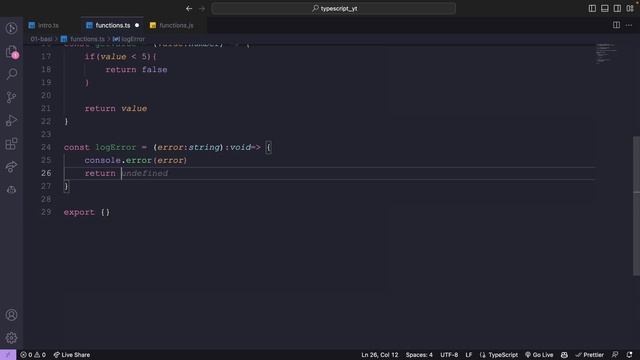Screen dimensions: 640x360
Task: Click the line number 24 in gutter
Action: pyautogui.click(x=46, y=147)
